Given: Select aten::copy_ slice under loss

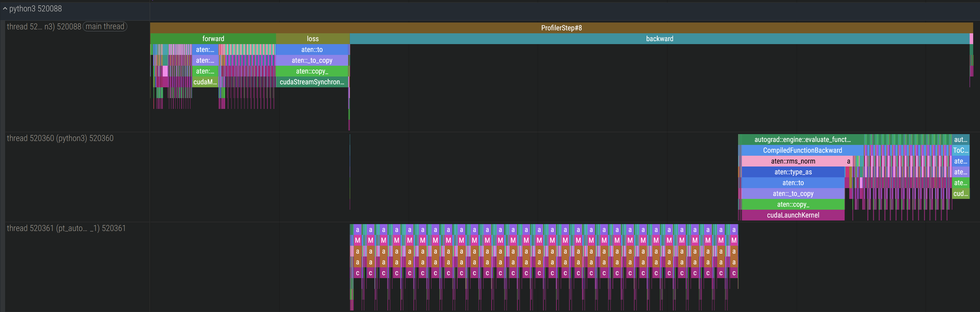Looking at the screenshot, I should click(x=311, y=71).
